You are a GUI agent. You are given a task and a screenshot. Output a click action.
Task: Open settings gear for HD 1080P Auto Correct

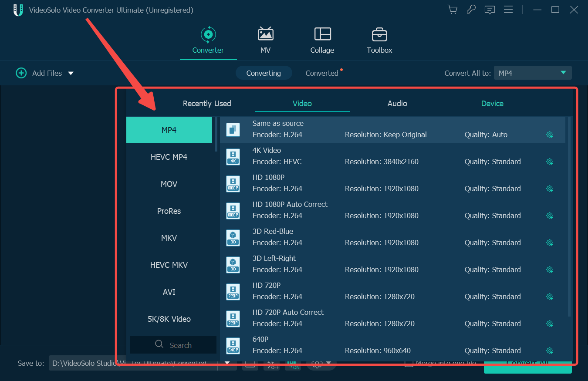[550, 216]
